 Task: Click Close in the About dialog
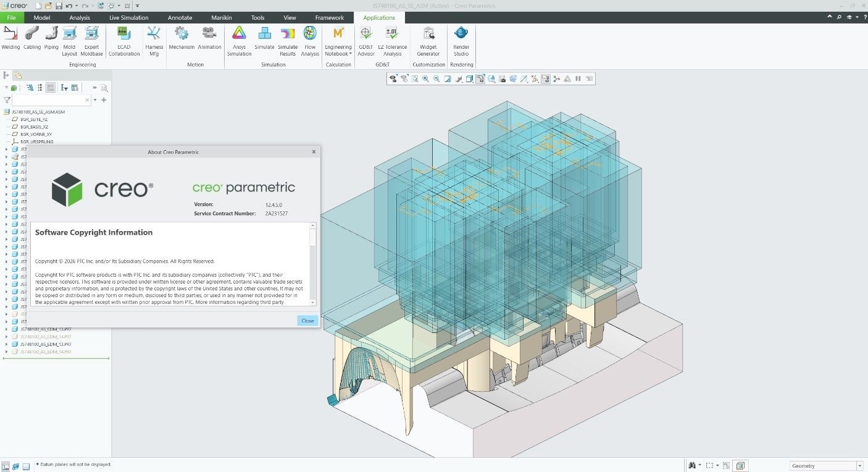tap(307, 321)
